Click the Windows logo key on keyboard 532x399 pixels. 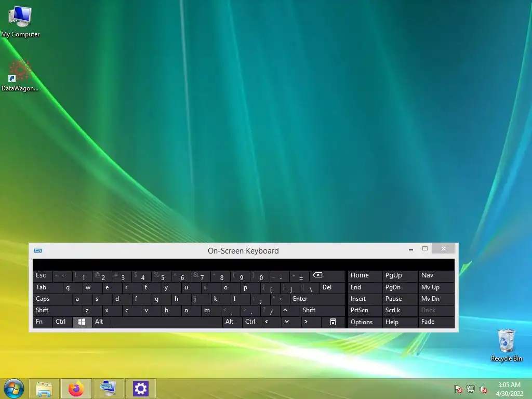pos(82,322)
